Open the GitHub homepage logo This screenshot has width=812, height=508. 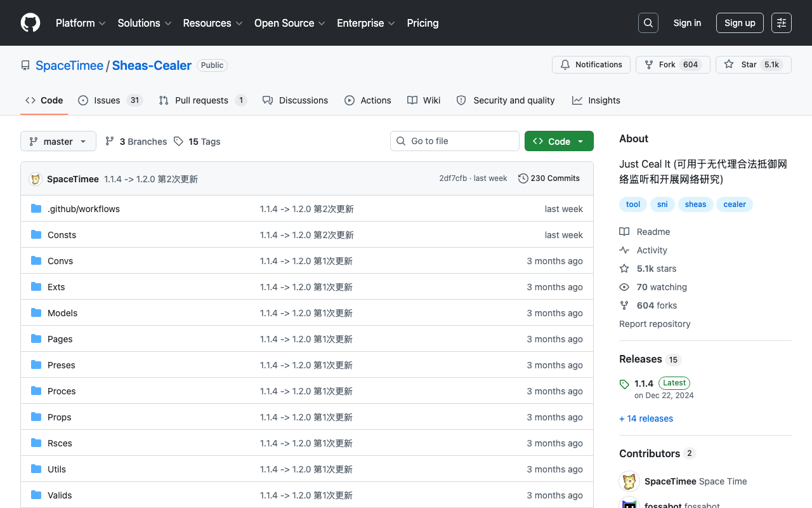(30, 23)
